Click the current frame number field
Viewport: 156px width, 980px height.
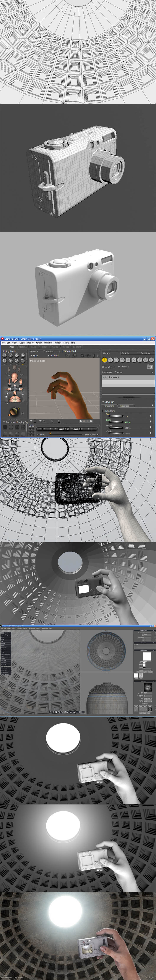coord(63,429)
